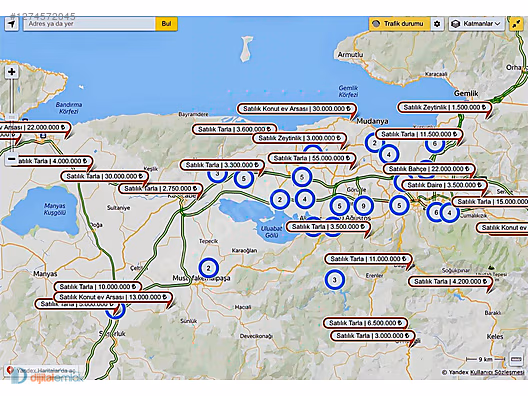The image size is (528, 396).
Task: Open traffic settings gear icon
Action: [x=437, y=24]
